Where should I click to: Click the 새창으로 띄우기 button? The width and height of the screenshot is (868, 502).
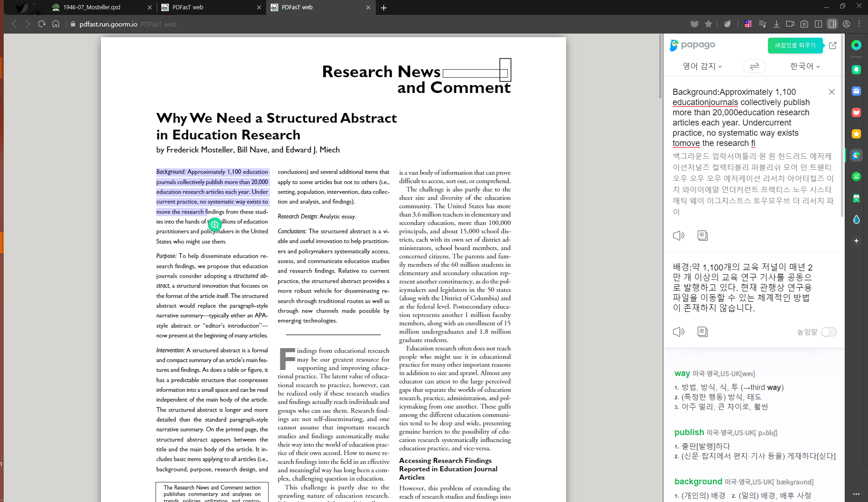[x=795, y=45]
